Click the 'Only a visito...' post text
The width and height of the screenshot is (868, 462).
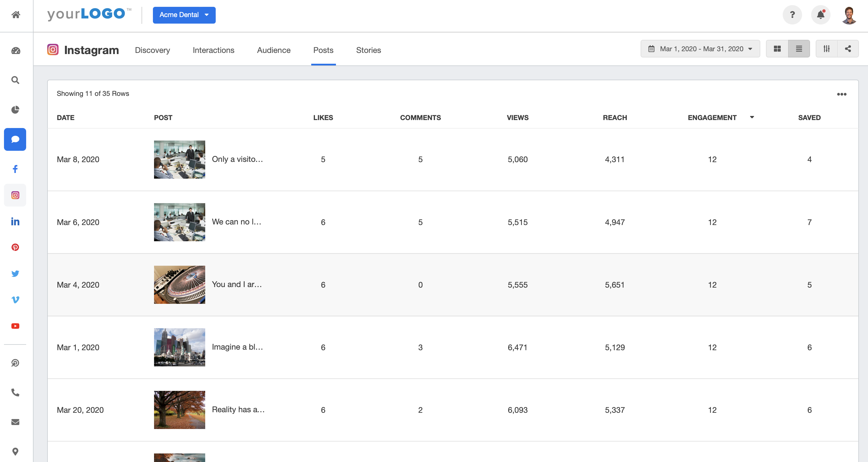pyautogui.click(x=238, y=159)
